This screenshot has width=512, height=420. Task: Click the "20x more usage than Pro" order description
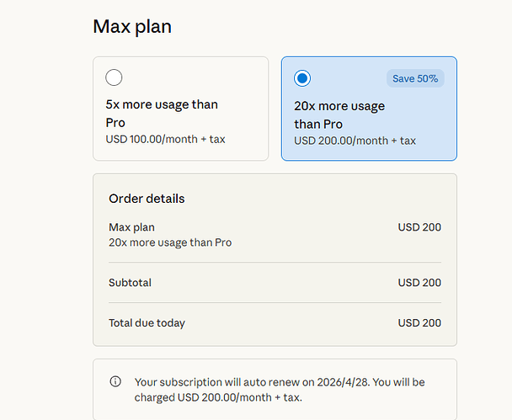pos(170,242)
